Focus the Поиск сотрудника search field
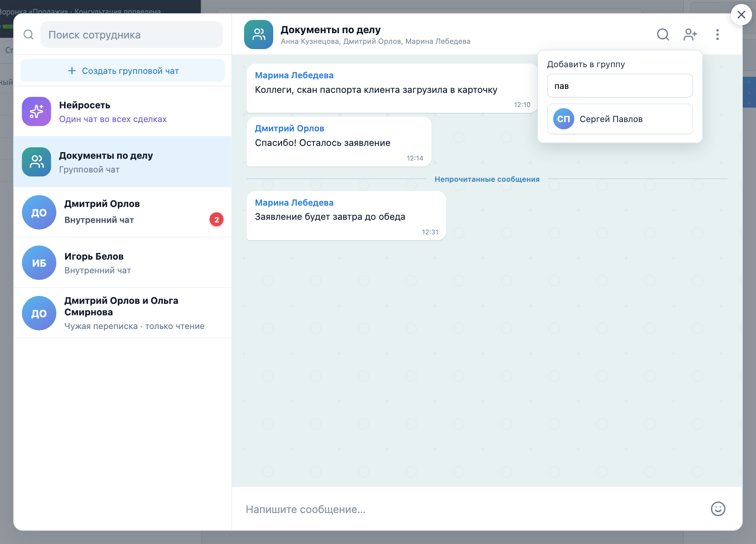 [x=132, y=34]
